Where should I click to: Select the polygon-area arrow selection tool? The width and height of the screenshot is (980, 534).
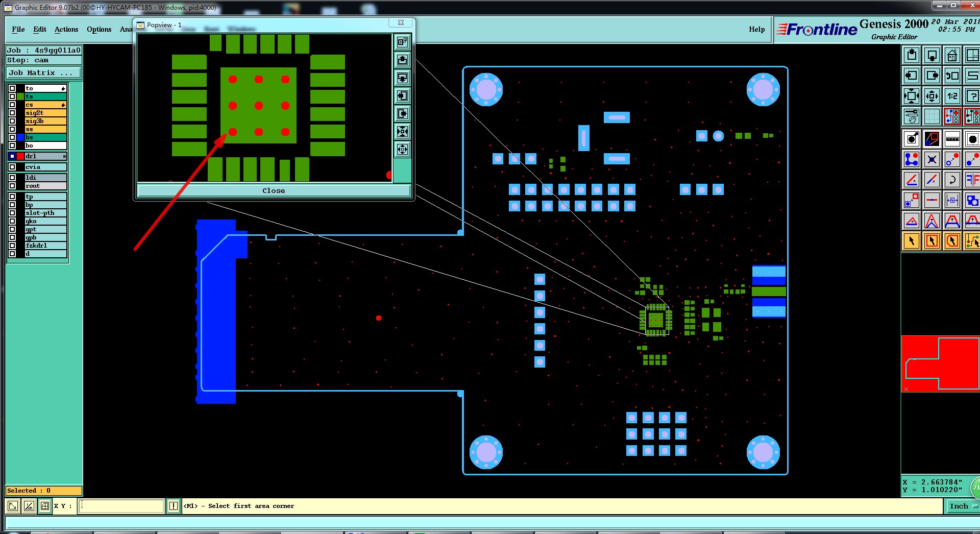(952, 241)
